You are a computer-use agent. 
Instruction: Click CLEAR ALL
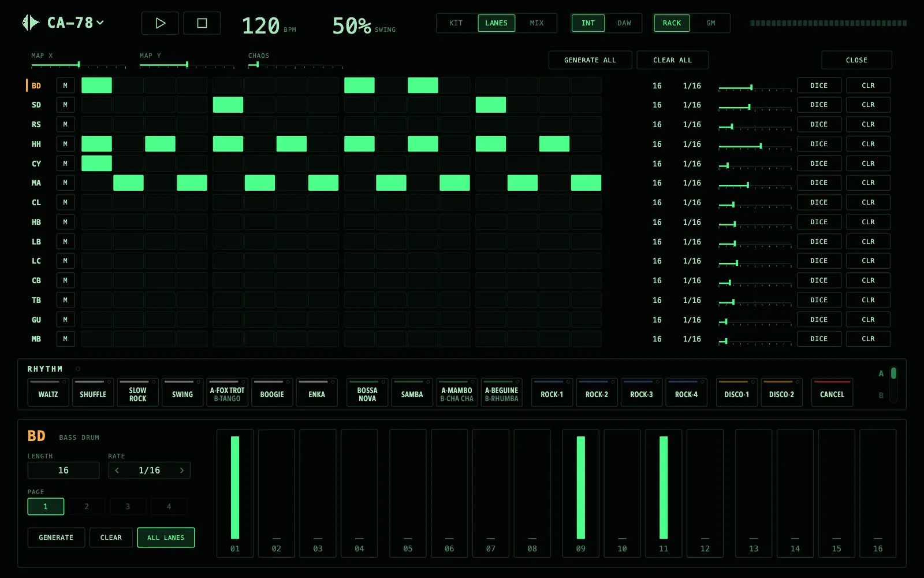tap(673, 60)
